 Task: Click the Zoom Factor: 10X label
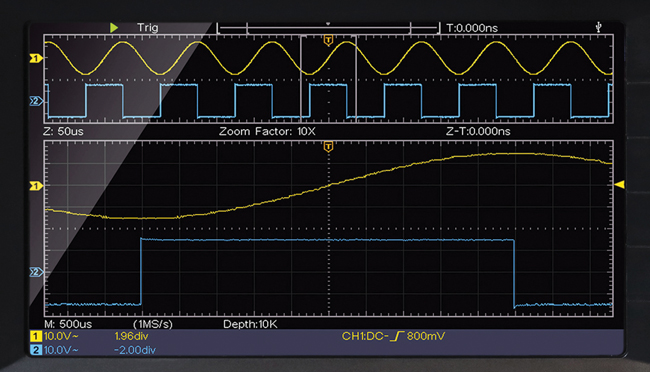pyautogui.click(x=267, y=131)
